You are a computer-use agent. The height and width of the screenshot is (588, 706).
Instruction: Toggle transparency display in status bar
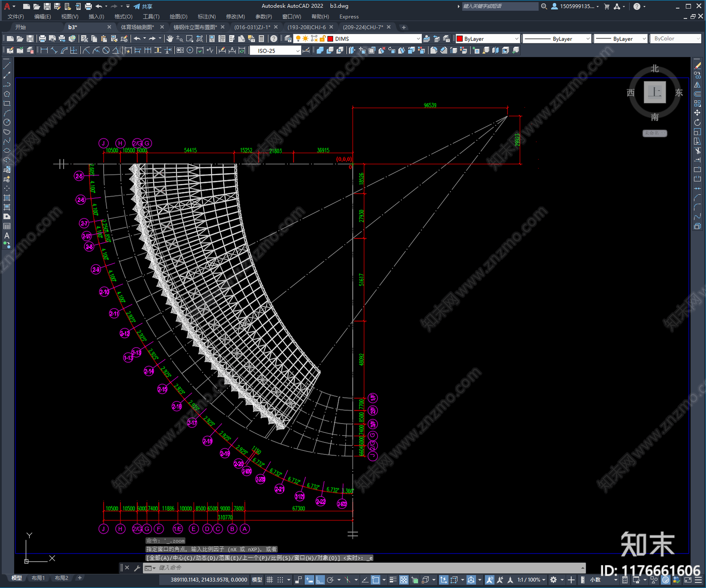pyautogui.click(x=404, y=580)
